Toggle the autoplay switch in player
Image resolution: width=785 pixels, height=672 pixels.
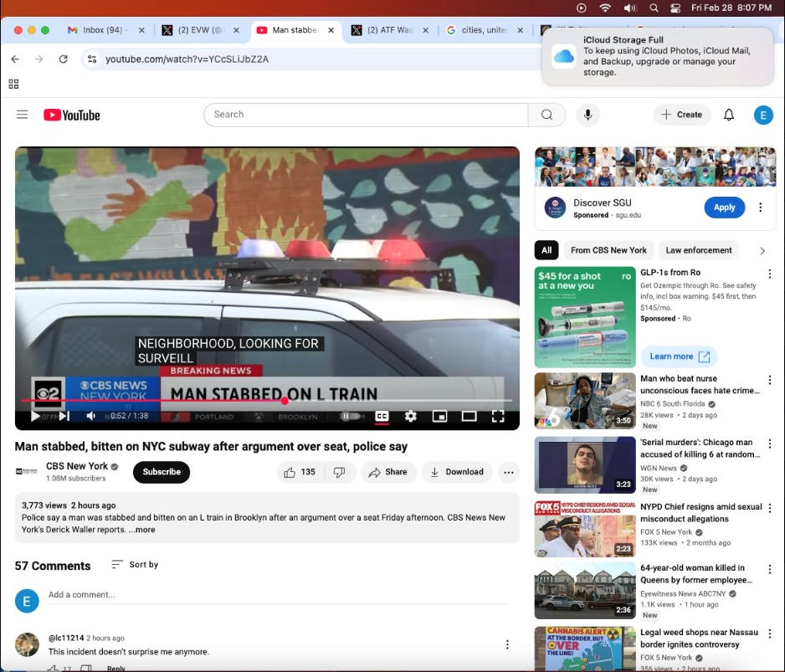tap(350, 416)
